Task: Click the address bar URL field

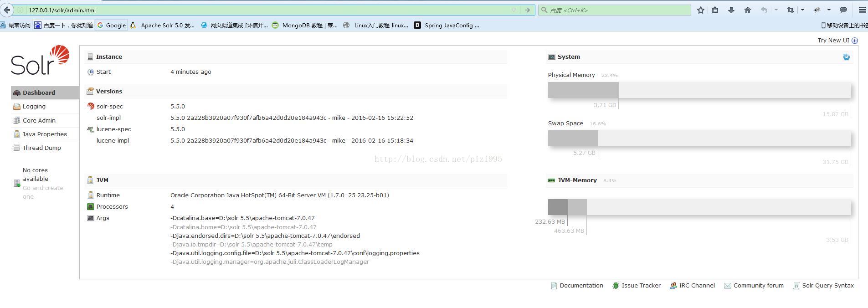Action: tap(267, 10)
